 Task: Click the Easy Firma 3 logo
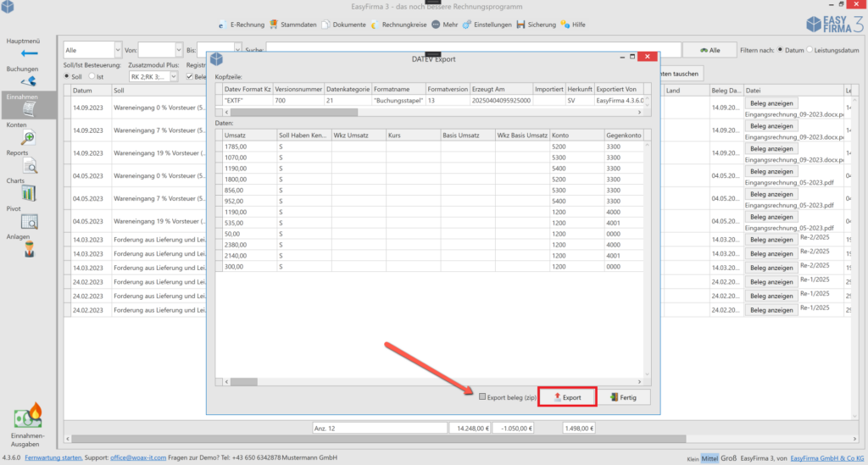[834, 24]
